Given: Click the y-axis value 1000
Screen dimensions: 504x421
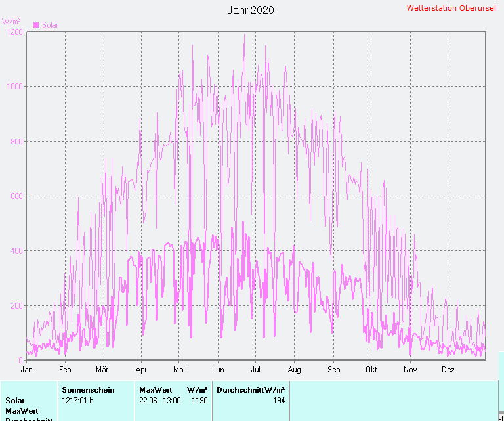Looking at the screenshot, I should tap(14, 87).
